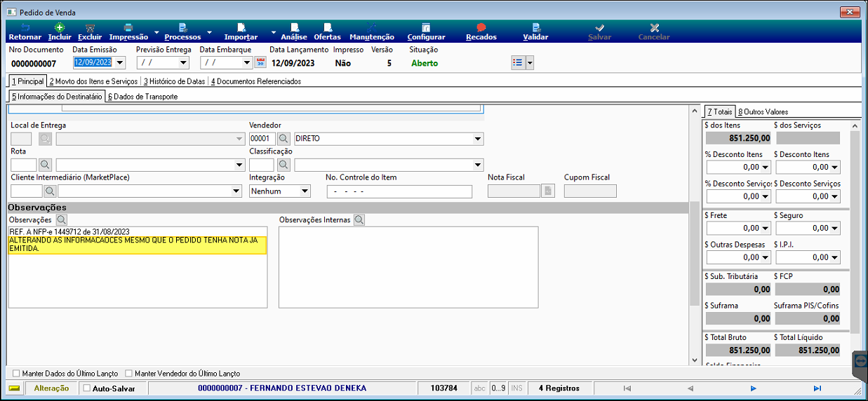Click the Observações Internas search icon
Viewport: 868px width, 401px height.
[359, 220]
